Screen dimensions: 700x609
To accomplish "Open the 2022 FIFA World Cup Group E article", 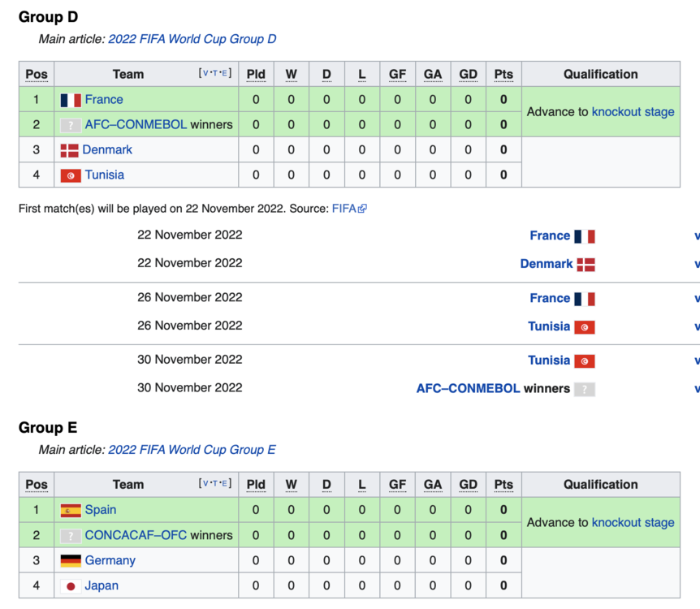I will pos(192,450).
